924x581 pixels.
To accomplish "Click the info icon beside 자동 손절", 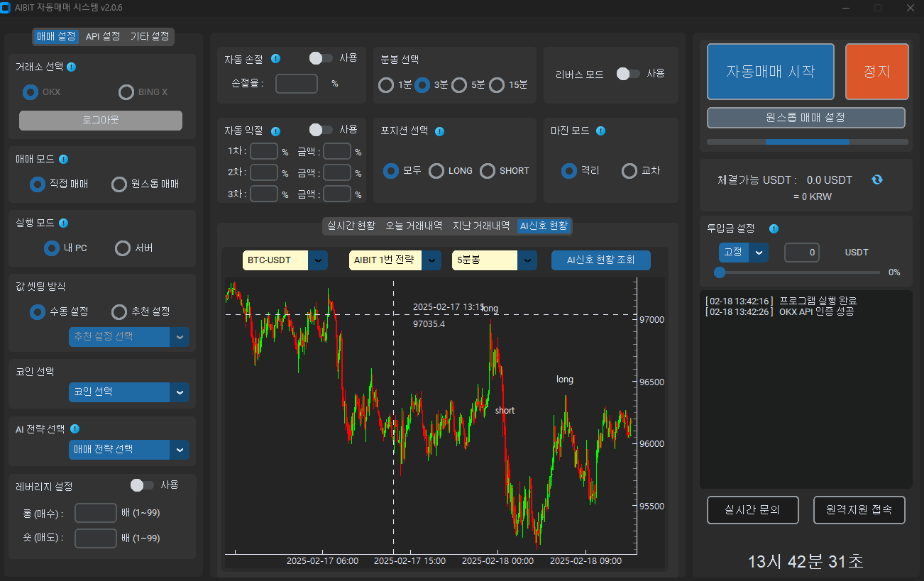I will (x=276, y=59).
